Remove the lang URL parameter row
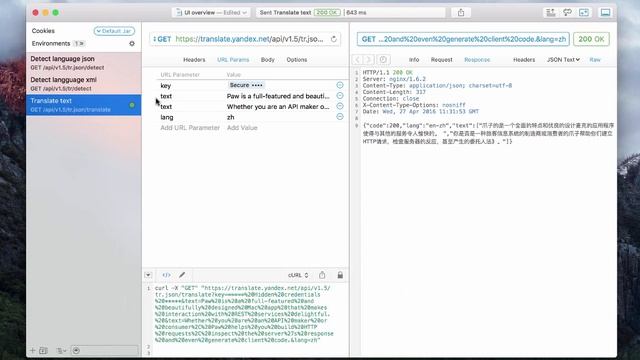 point(340,117)
